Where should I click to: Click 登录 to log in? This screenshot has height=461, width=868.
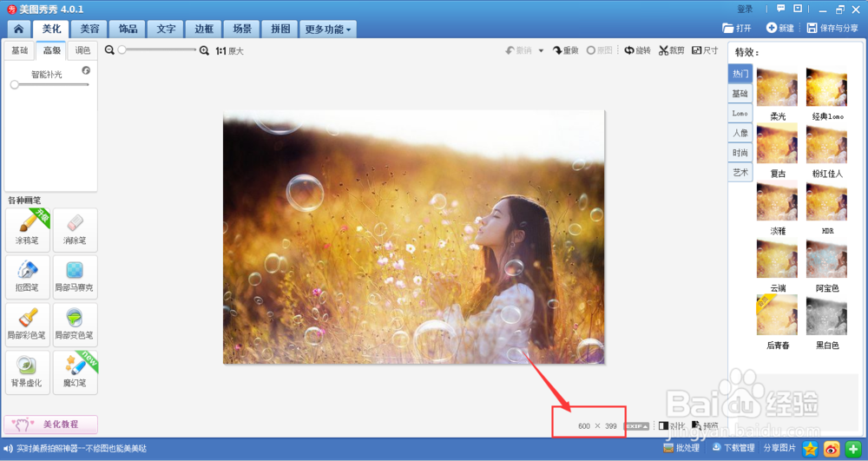click(745, 9)
